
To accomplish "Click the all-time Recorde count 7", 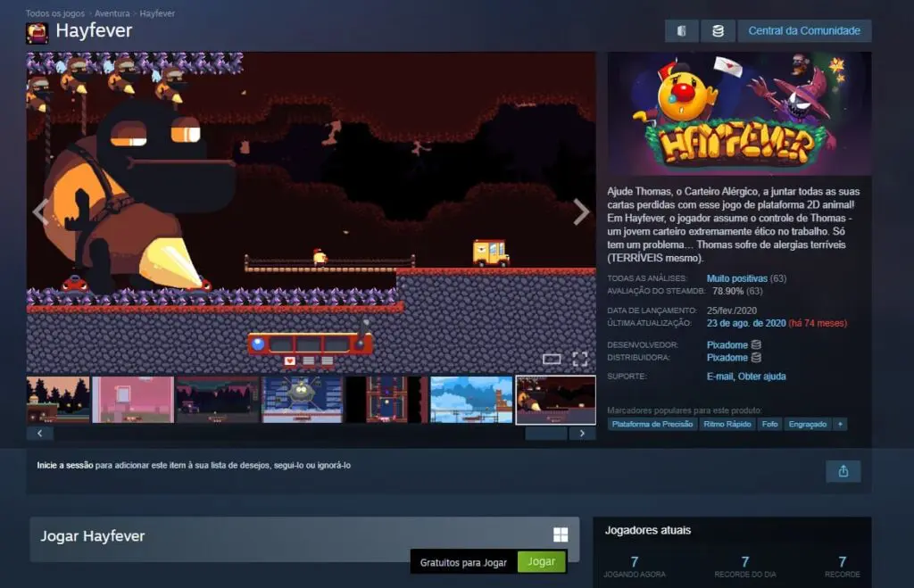I will [x=843, y=562].
